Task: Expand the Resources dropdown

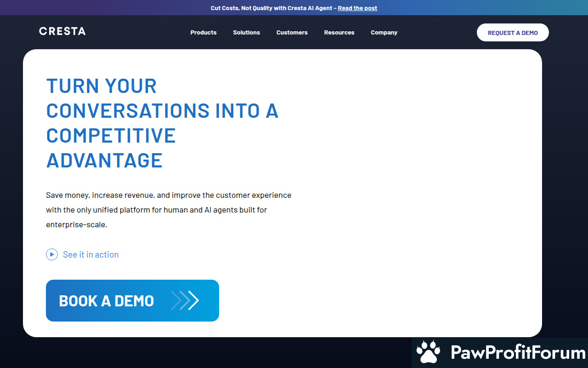Action: (x=339, y=33)
